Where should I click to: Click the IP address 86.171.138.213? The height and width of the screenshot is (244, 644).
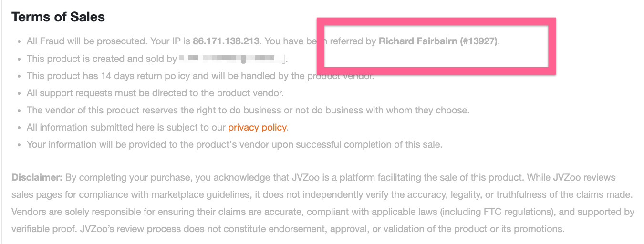[226, 41]
